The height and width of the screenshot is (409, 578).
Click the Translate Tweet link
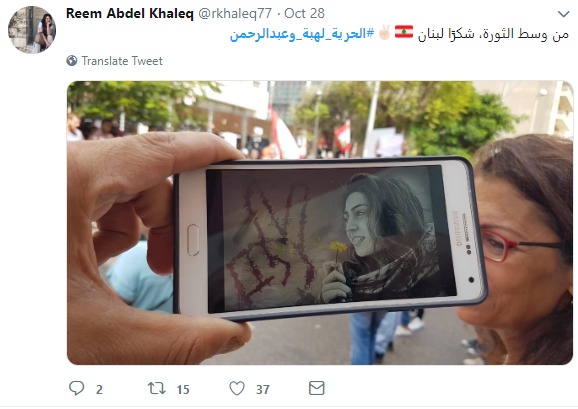[122, 61]
